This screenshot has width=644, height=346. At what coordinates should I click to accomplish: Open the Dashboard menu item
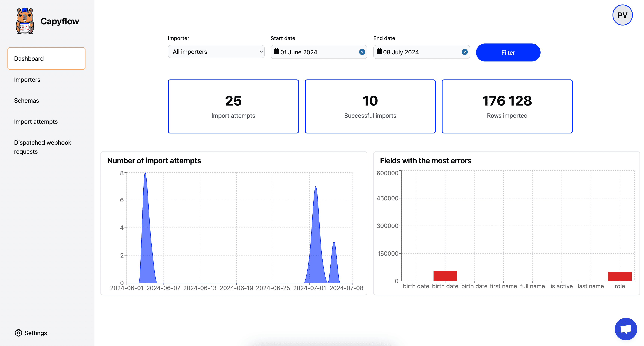(46, 58)
